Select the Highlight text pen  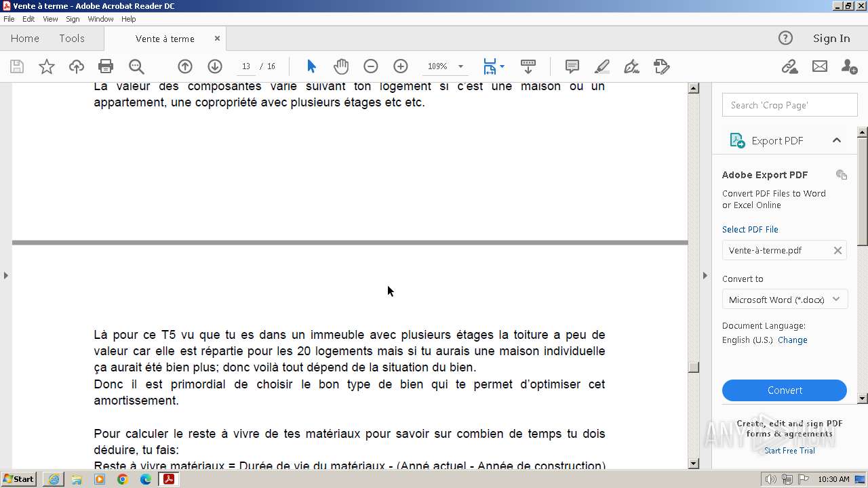601,66
